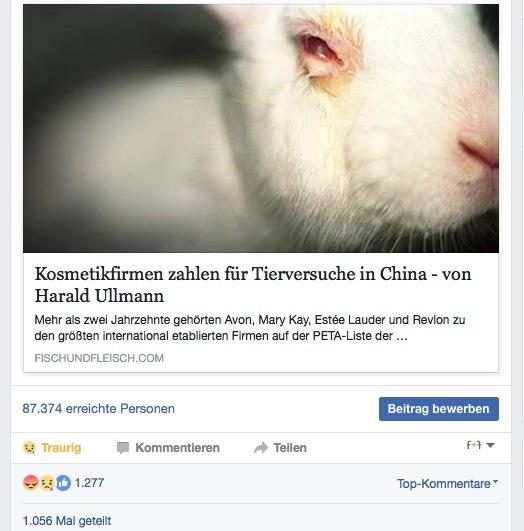Click the Beitrag bewerben button

point(439,409)
